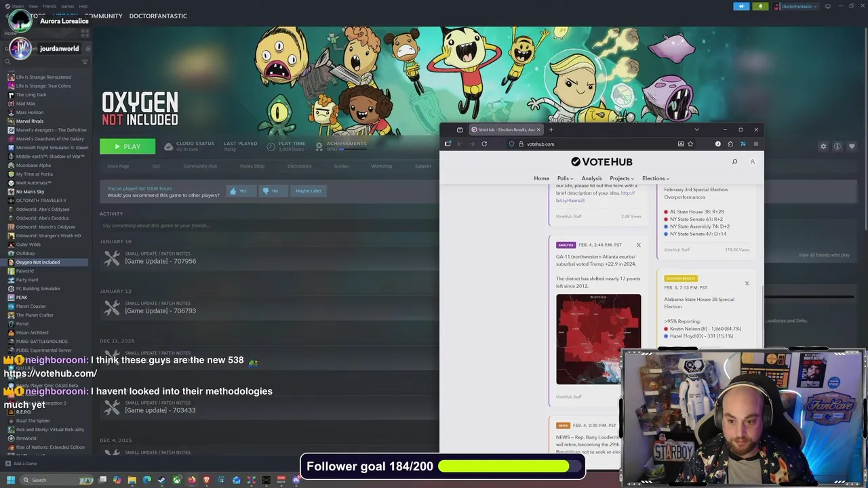Open the game's Guides link
The image size is (868, 488).
point(341,166)
